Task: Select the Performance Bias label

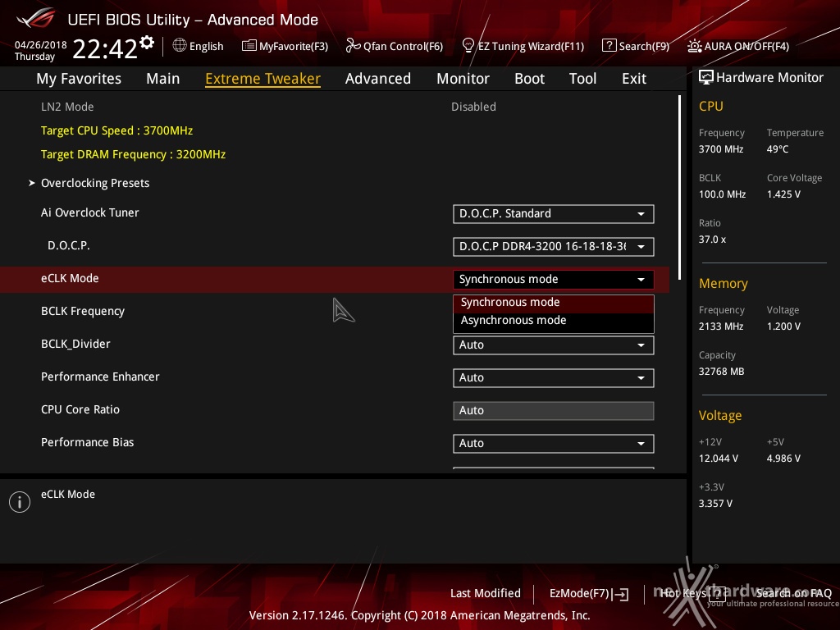Action: [87, 442]
